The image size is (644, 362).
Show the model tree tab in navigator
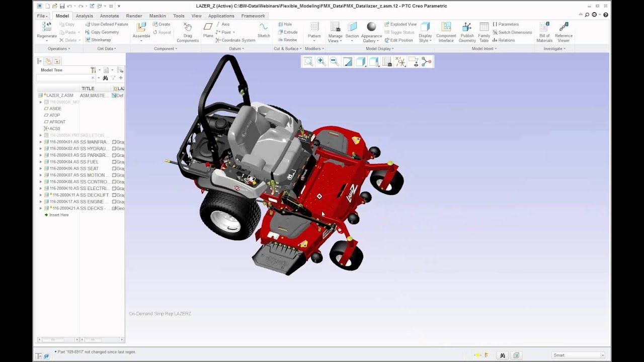click(39, 61)
